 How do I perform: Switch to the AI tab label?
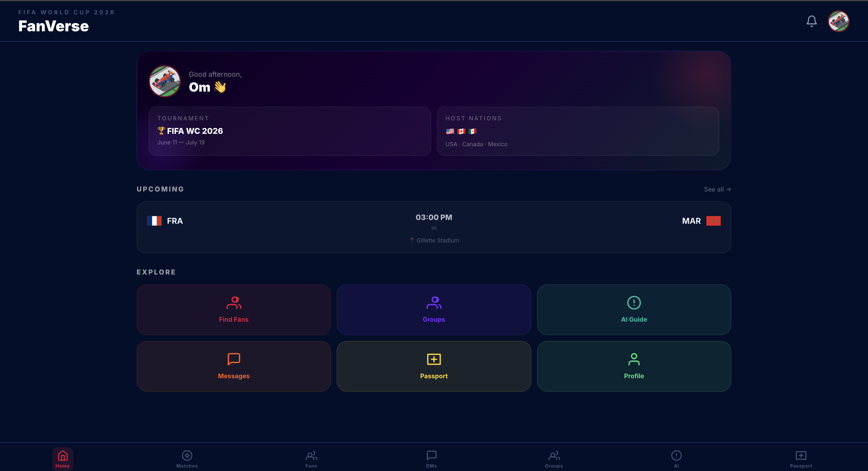tap(676, 466)
